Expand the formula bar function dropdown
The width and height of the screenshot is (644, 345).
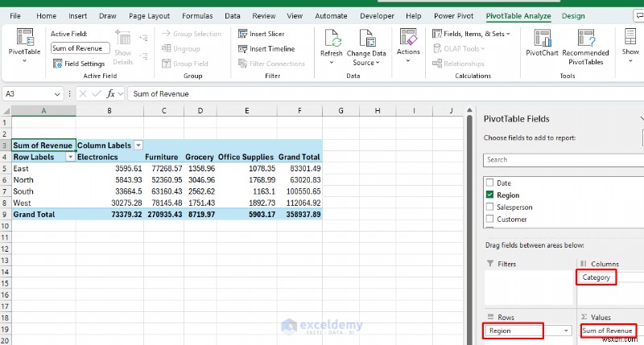tap(120, 94)
